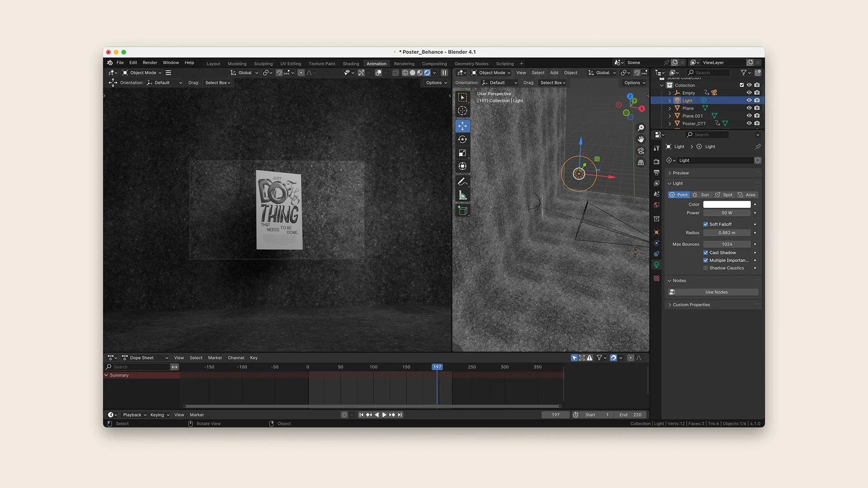This screenshot has height=488, width=868.
Task: Expand the Preview panel
Action: pos(680,173)
